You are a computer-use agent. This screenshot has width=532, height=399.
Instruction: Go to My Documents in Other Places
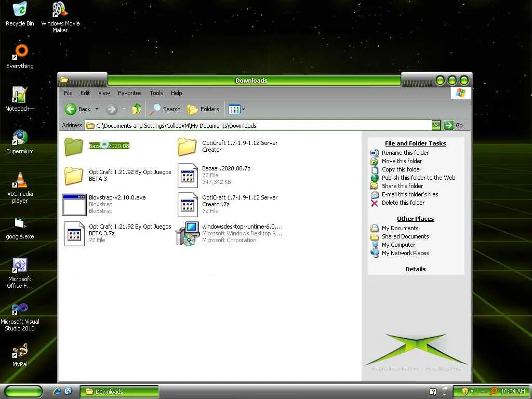tap(400, 228)
